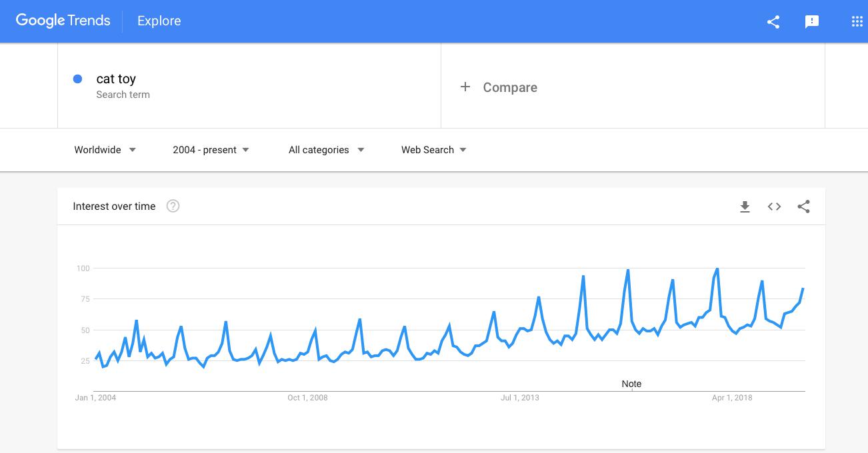Screen dimensions: 868x453
Task: Edit the cat toy search term field
Action: pyautogui.click(x=249, y=85)
